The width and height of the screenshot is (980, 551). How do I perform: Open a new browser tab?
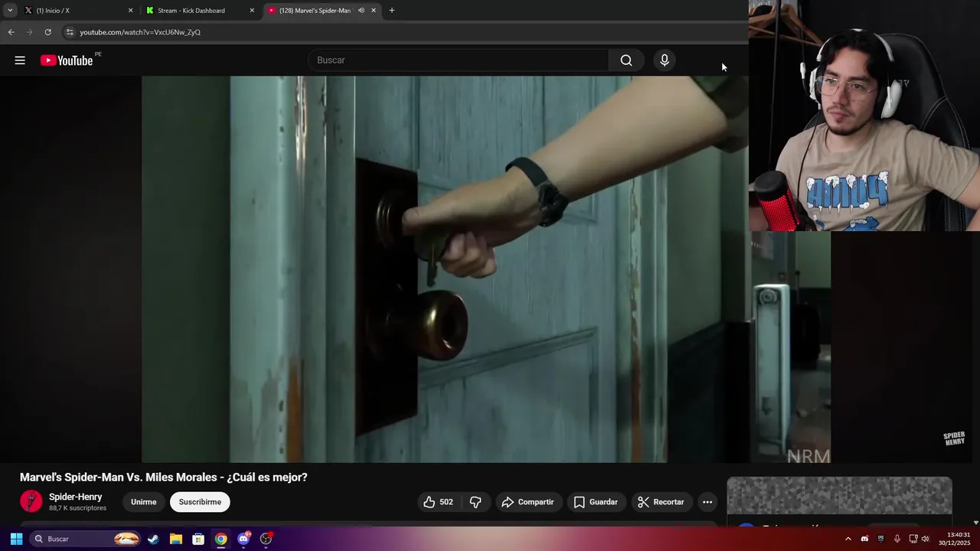point(391,11)
